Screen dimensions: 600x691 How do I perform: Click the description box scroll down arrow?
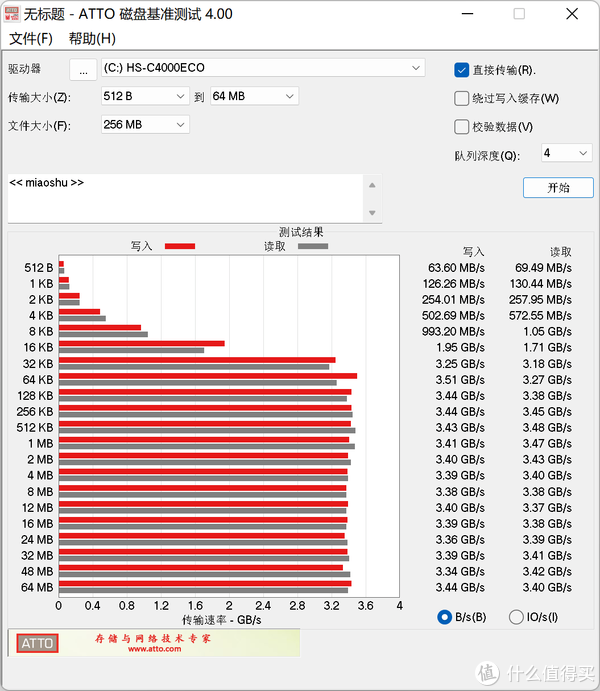(x=372, y=213)
